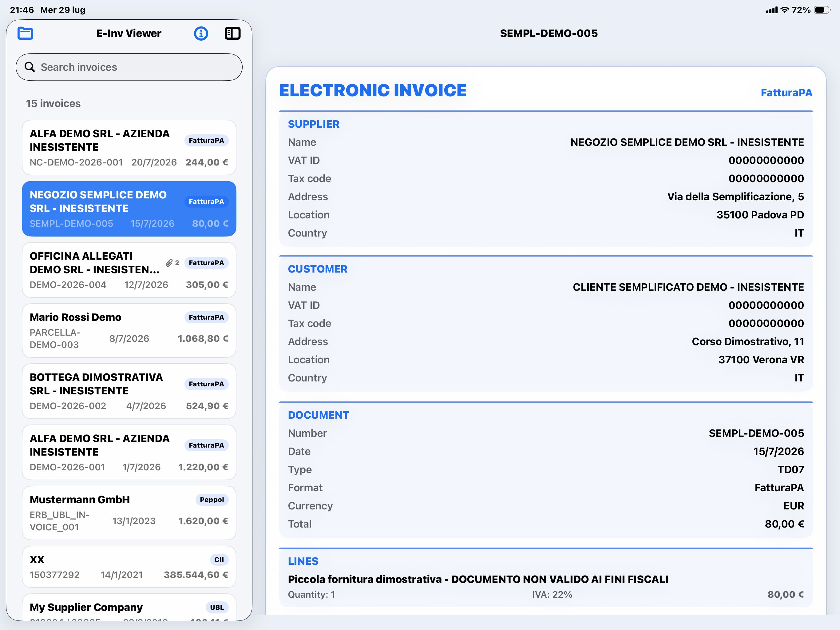
Task: Click the E-Inv Viewer sidebar title
Action: pos(129,34)
